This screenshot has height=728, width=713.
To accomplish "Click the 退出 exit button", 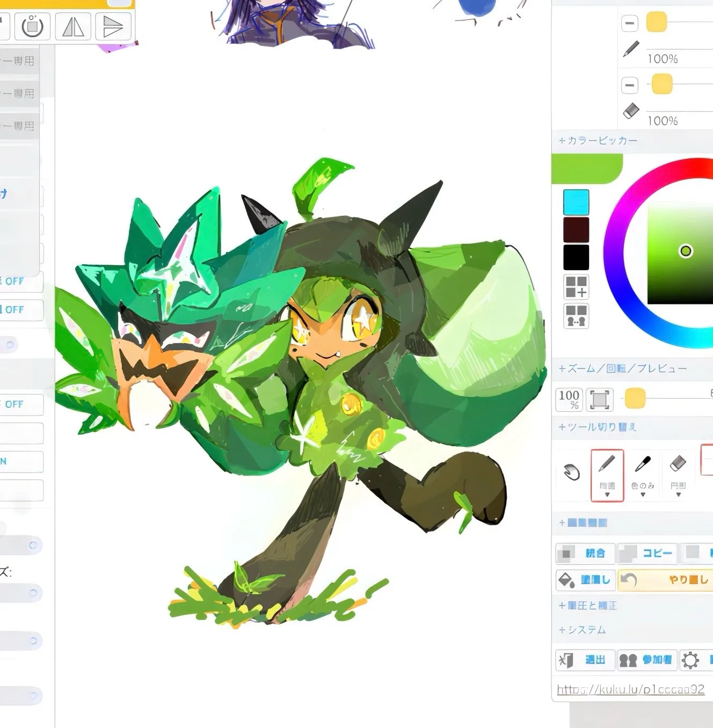I will pyautogui.click(x=585, y=660).
